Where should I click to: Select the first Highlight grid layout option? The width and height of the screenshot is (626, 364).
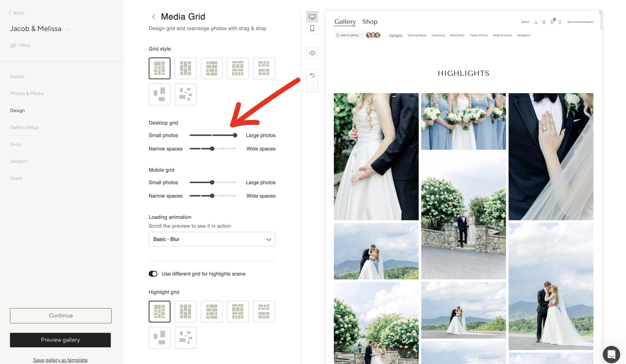pyautogui.click(x=159, y=312)
